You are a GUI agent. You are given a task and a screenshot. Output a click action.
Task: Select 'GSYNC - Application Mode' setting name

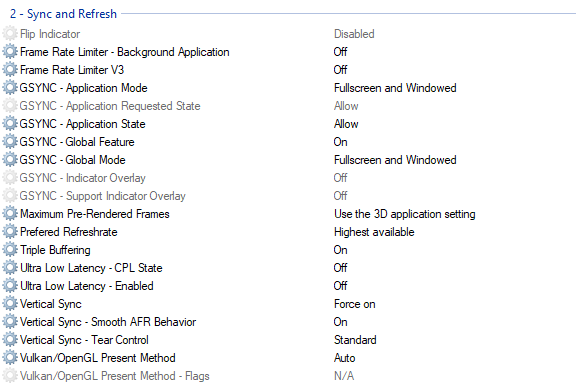click(83, 88)
